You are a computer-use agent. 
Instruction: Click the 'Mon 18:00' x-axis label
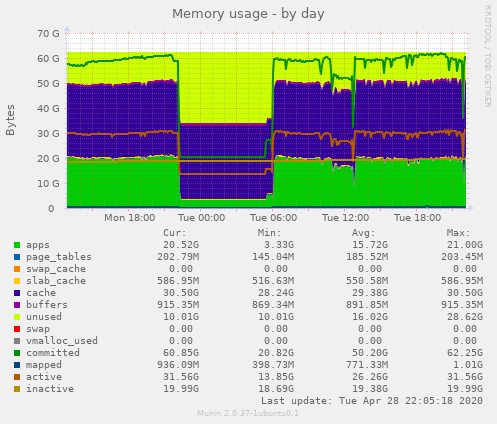130,218
